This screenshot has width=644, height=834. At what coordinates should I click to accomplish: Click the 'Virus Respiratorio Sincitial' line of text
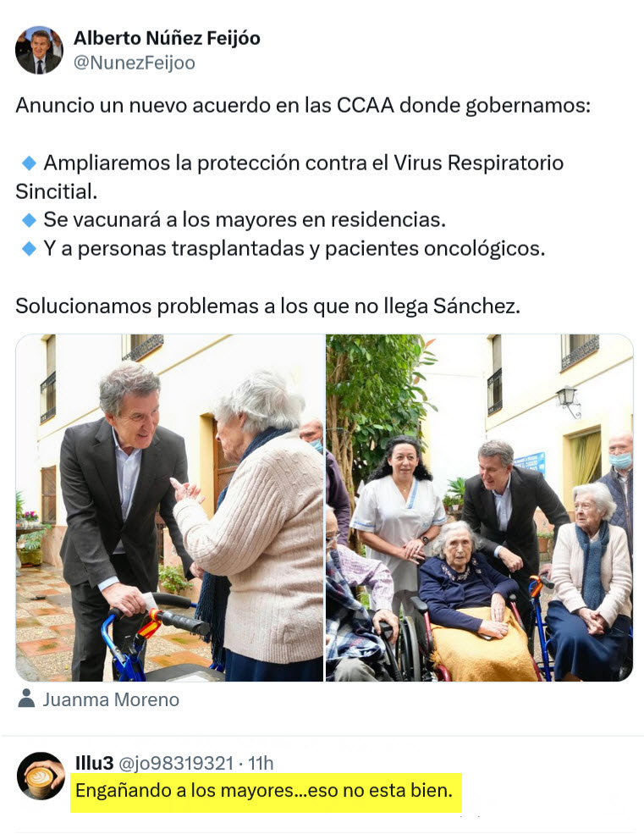pos(289,177)
